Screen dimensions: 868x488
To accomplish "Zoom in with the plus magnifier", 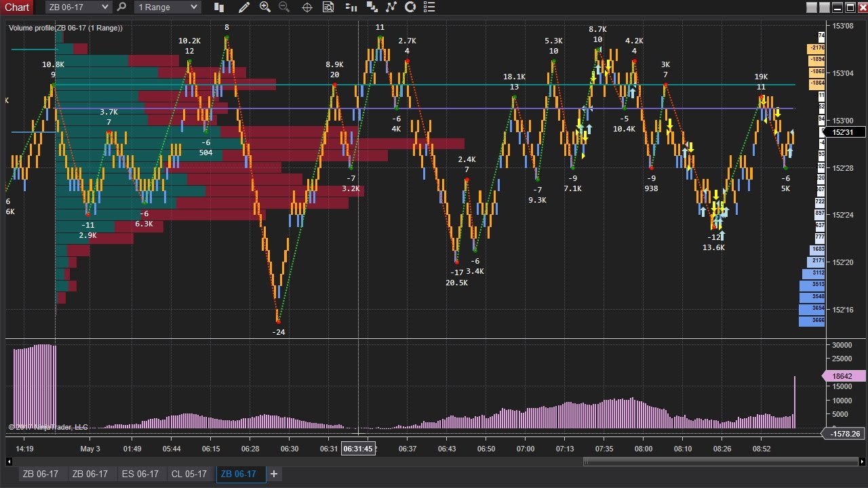I will pyautogui.click(x=265, y=7).
